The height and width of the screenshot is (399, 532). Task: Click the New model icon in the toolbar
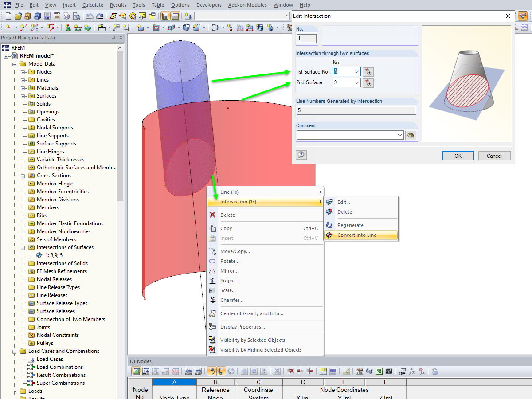tap(8, 16)
